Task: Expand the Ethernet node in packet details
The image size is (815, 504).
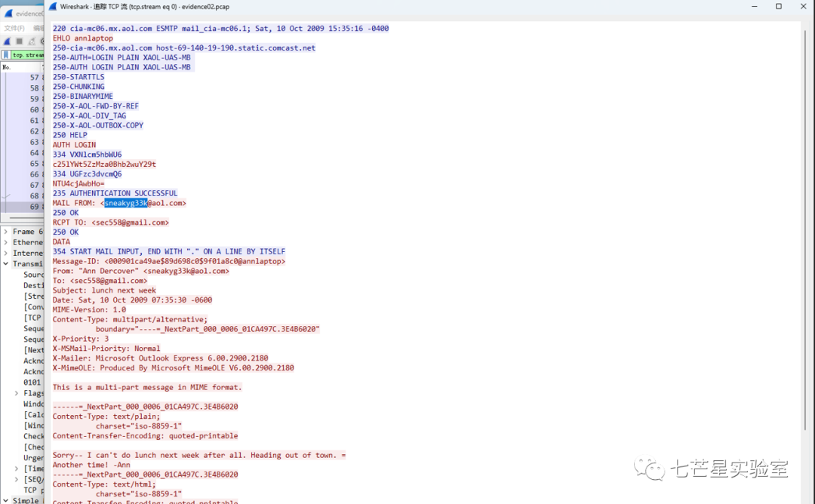Action: point(6,243)
